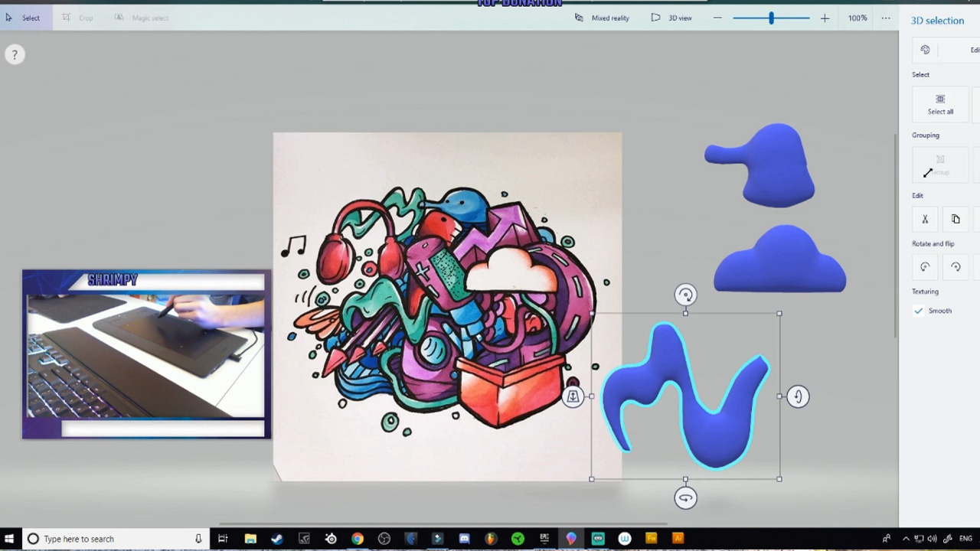Click the ENG language indicator
Image resolution: width=980 pixels, height=551 pixels.
(966, 539)
